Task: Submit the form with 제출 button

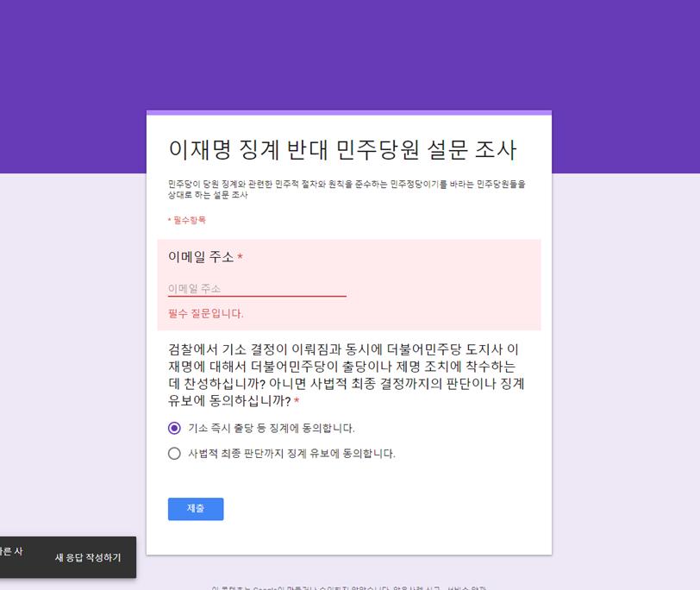Action: [x=196, y=509]
